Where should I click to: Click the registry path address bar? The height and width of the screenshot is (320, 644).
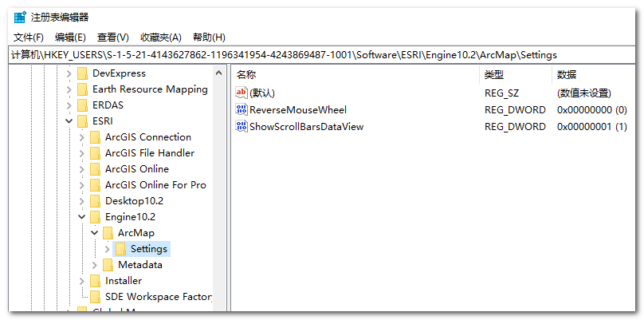coord(322,55)
